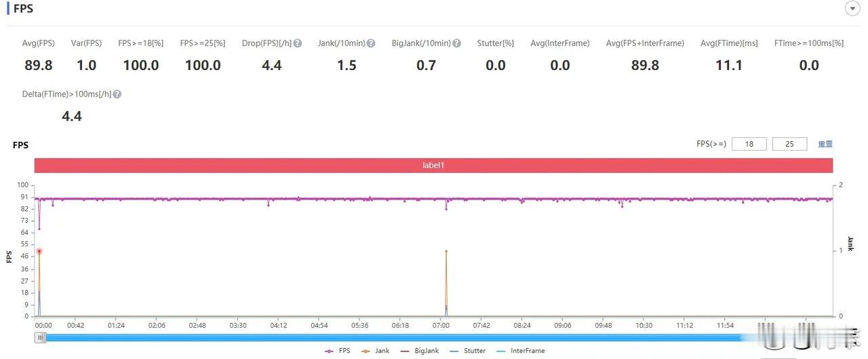Click the Var(FPS) value 1.0

click(x=86, y=65)
